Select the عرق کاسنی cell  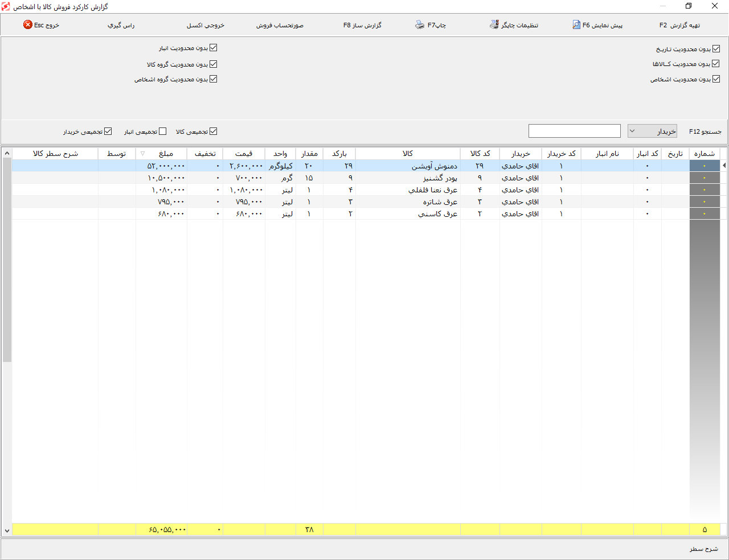[x=408, y=213]
